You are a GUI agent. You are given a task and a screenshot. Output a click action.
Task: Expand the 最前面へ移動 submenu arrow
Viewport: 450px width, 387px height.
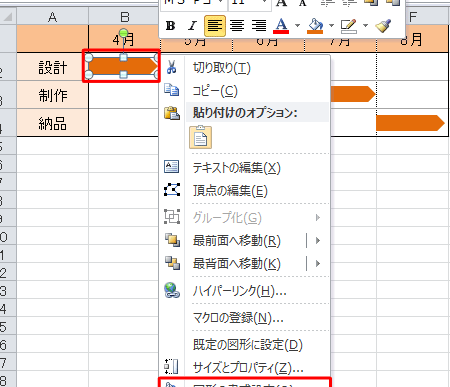[318, 240]
